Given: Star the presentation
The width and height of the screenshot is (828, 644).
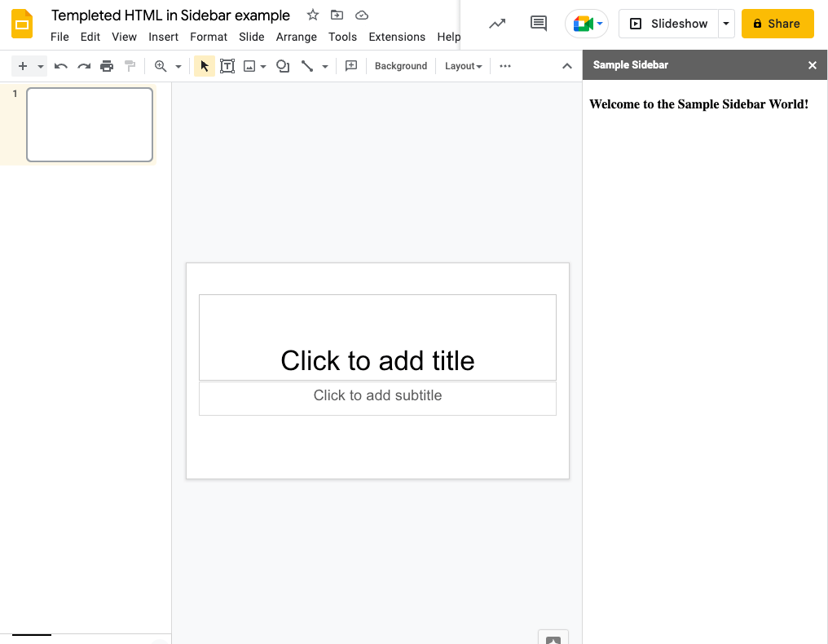Looking at the screenshot, I should pyautogui.click(x=312, y=15).
